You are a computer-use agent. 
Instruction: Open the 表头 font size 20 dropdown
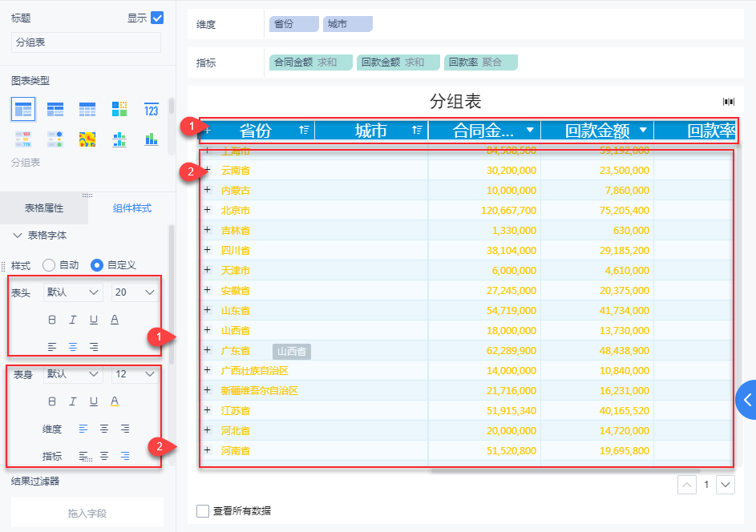(x=135, y=292)
